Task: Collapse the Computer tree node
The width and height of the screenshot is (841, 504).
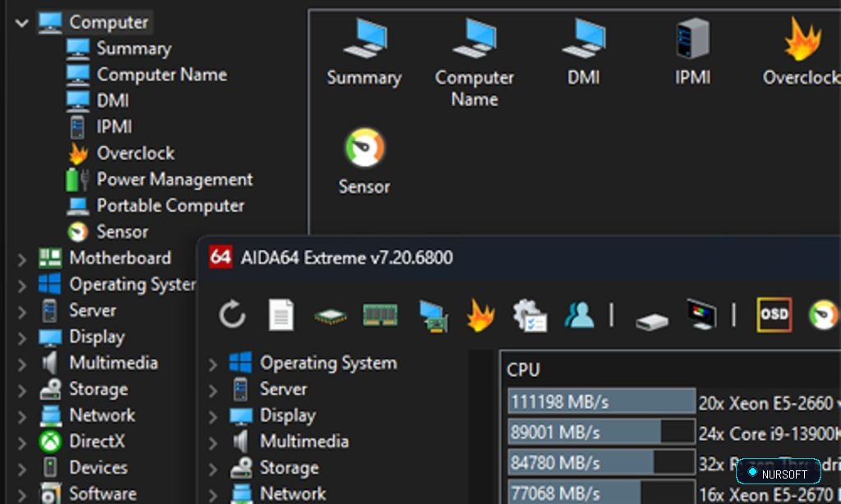Action: click(x=21, y=22)
